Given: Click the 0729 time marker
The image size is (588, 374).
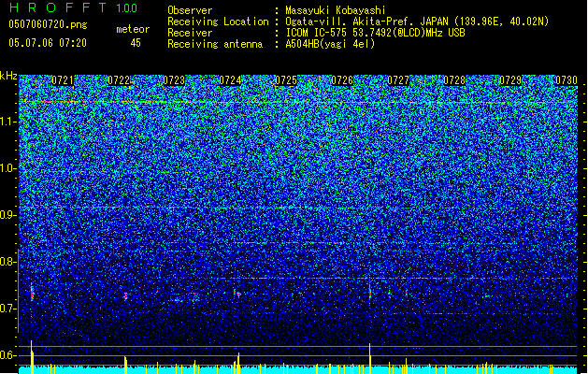Looking at the screenshot, I should click(x=510, y=80).
